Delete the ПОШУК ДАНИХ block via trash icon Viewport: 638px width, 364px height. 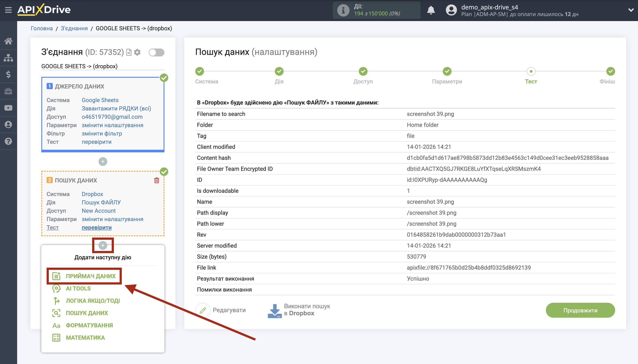tap(157, 180)
